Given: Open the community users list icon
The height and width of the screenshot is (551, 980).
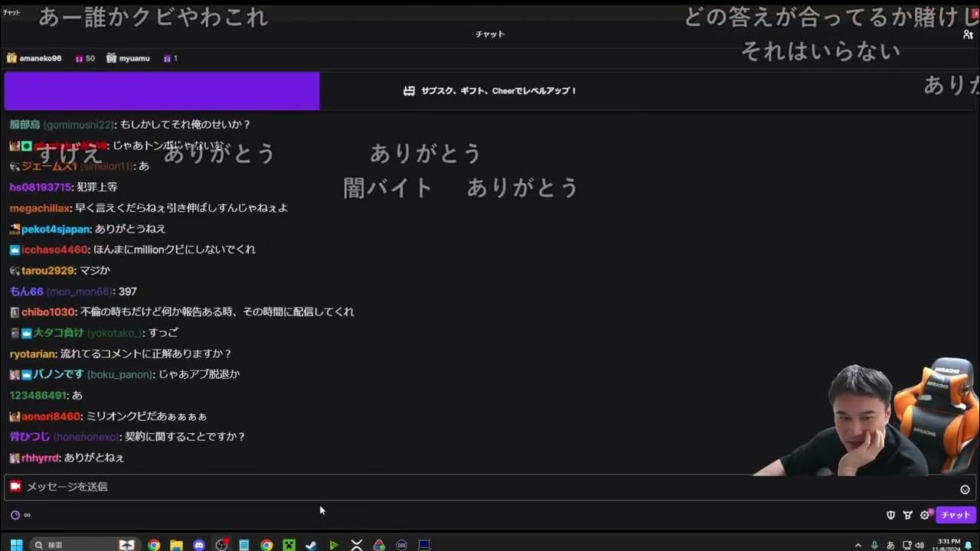Looking at the screenshot, I should [x=968, y=34].
